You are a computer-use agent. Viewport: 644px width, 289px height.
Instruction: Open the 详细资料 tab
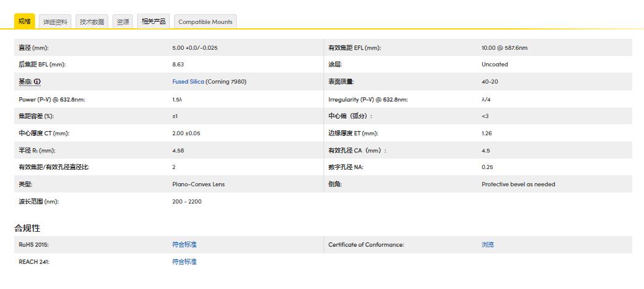click(55, 22)
